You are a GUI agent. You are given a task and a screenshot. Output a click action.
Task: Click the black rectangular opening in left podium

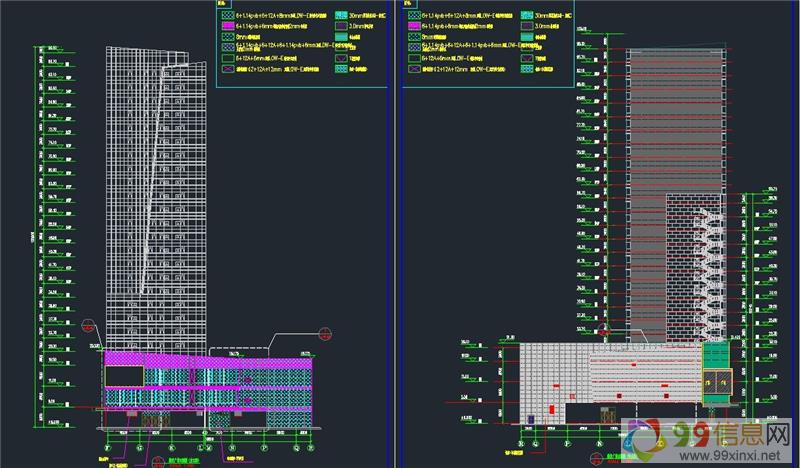point(125,376)
